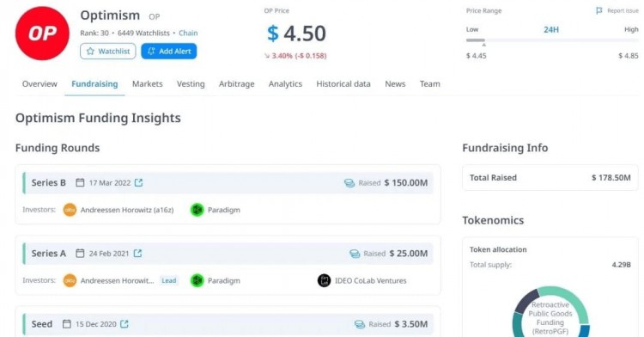Click the 24H price range slider bar
The height and width of the screenshot is (337, 644).
pyautogui.click(x=552, y=40)
